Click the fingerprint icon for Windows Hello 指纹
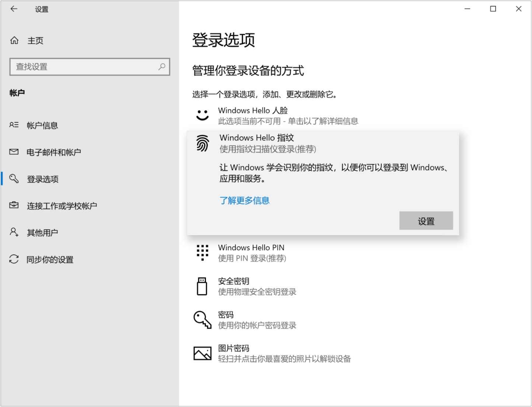532x407 pixels. 203,143
